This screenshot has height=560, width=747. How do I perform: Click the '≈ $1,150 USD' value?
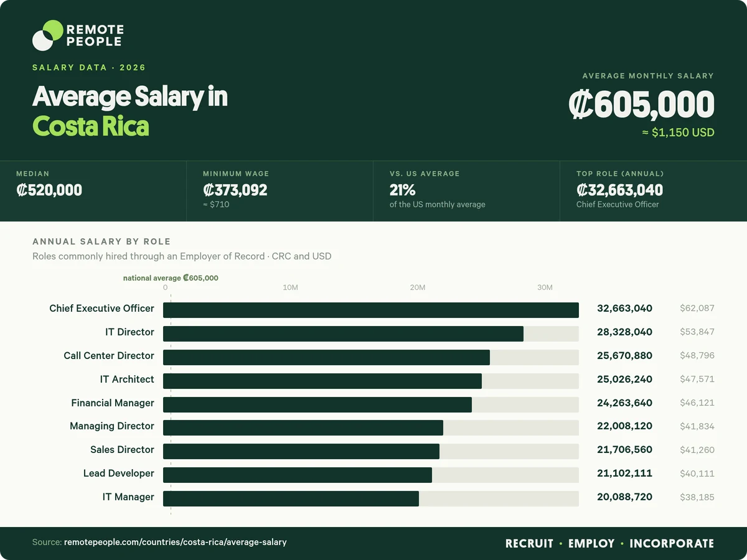(679, 133)
